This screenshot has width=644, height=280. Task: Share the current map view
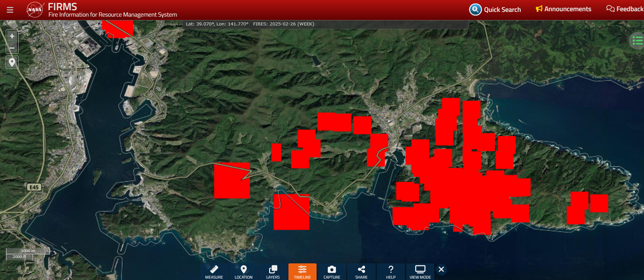coord(361,272)
